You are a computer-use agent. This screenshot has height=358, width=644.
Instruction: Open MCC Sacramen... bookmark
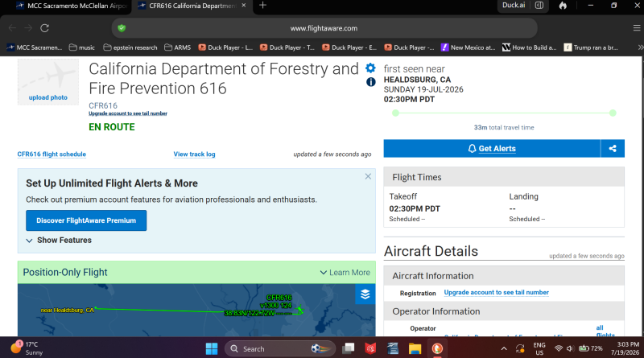click(35, 47)
